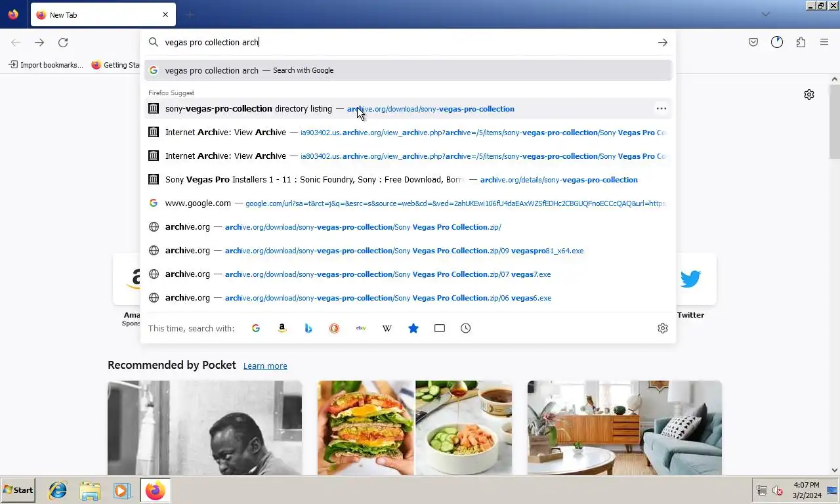Open Windows Media Player in taskbar
This screenshot has height=504, width=840.
coord(121,490)
